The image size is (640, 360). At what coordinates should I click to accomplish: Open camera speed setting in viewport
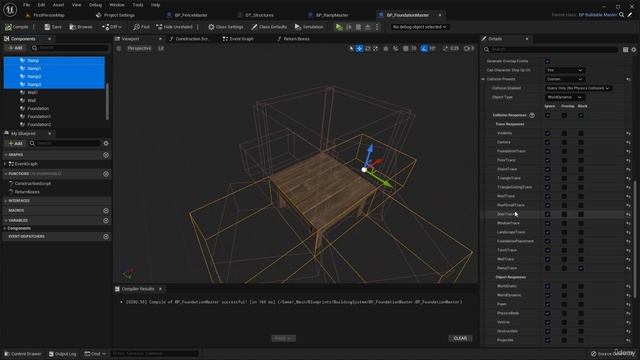tap(469, 49)
